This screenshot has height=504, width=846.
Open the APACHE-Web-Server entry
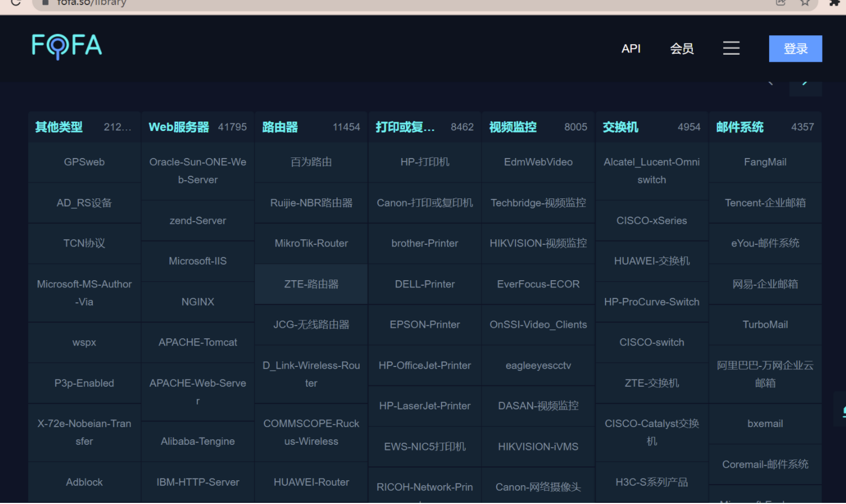click(x=198, y=392)
